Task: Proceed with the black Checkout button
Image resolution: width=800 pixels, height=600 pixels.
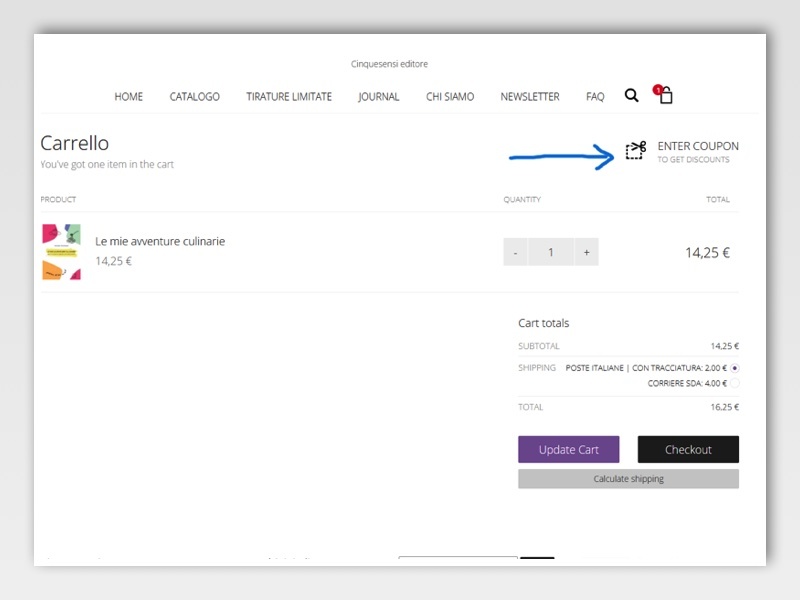Action: click(688, 450)
